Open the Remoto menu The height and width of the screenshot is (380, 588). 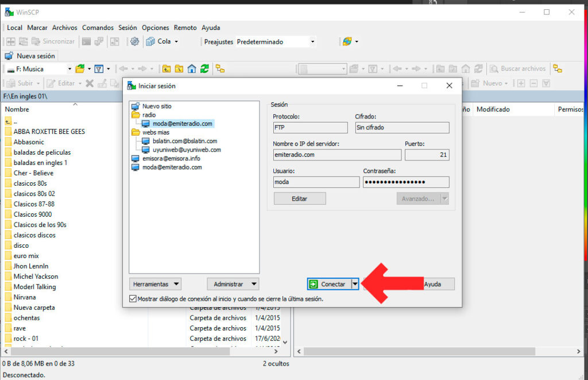coord(185,28)
